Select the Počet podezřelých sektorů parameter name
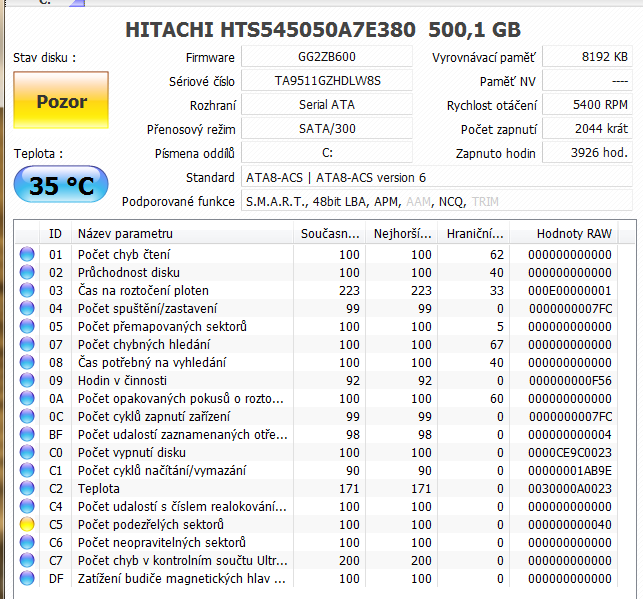Image resolution: width=643 pixels, height=599 pixels. tap(151, 525)
